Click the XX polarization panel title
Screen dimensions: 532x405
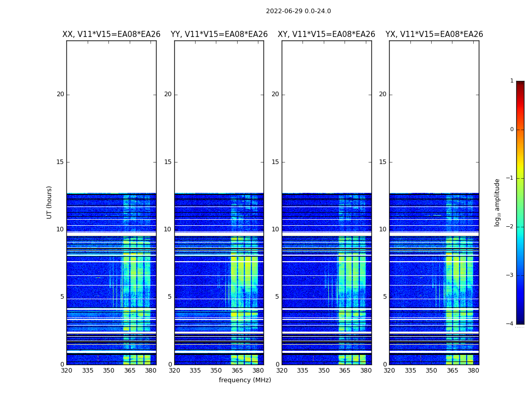click(x=111, y=34)
